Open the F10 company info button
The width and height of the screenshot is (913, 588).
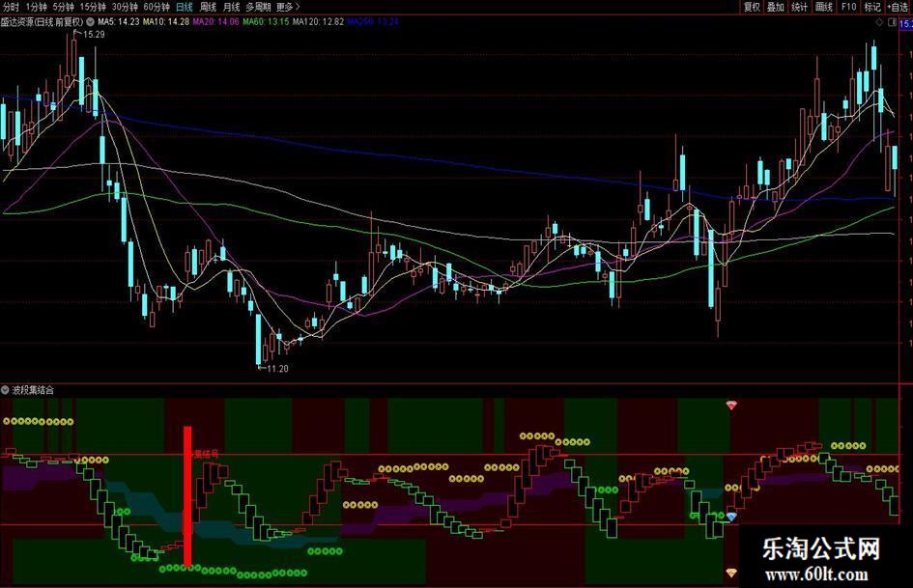(x=849, y=7)
